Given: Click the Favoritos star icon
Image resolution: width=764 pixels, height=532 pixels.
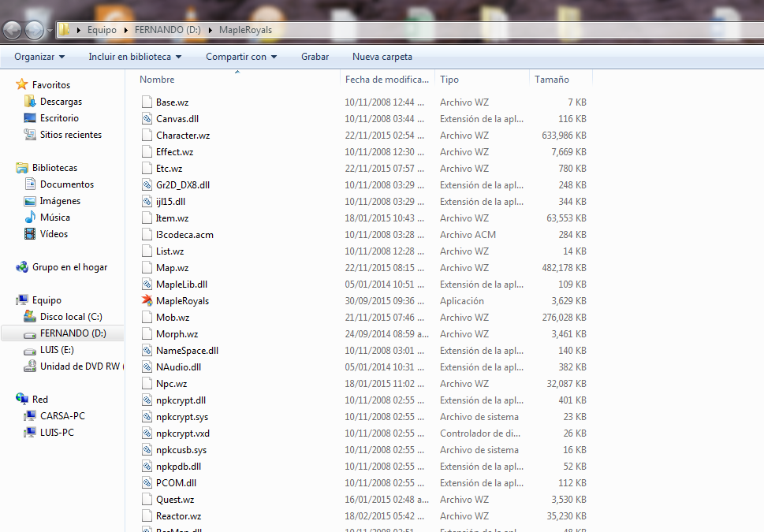Looking at the screenshot, I should click(x=21, y=84).
